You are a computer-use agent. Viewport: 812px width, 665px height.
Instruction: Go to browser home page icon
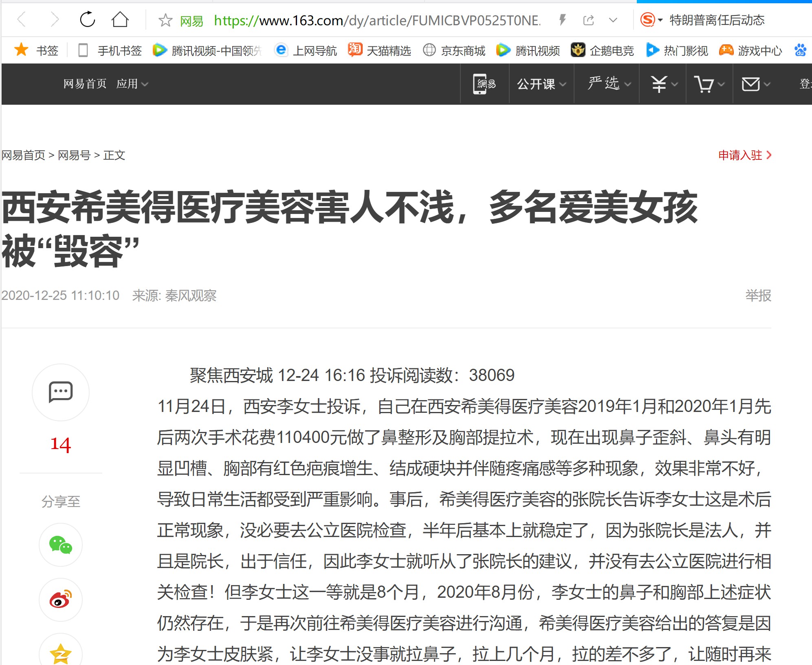(x=120, y=19)
